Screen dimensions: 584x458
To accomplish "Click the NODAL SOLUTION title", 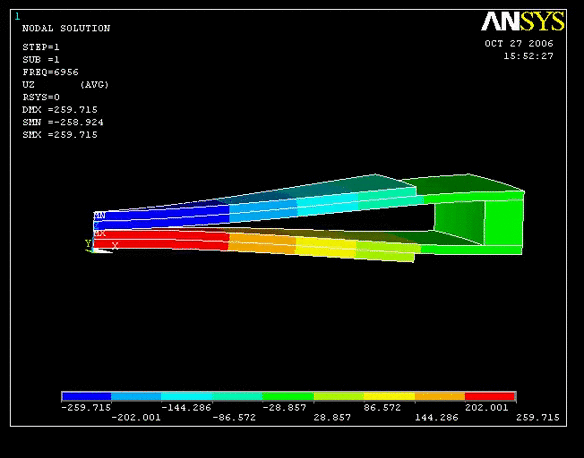I will pyautogui.click(x=66, y=28).
